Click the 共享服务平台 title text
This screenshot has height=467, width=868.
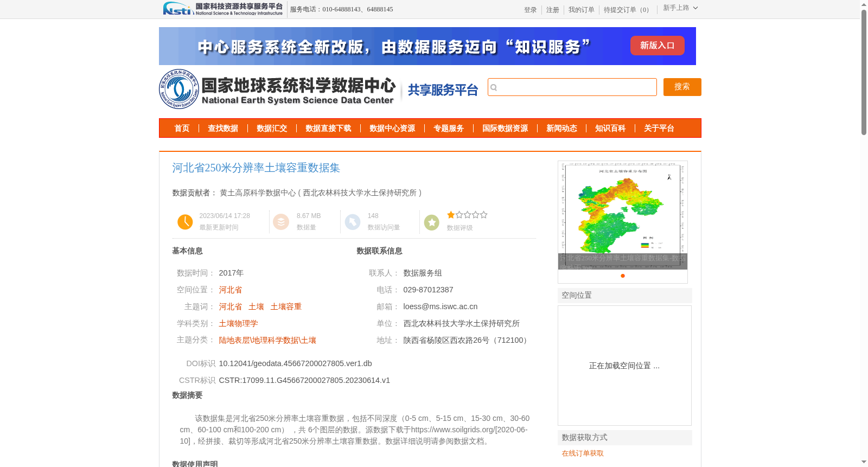click(443, 90)
